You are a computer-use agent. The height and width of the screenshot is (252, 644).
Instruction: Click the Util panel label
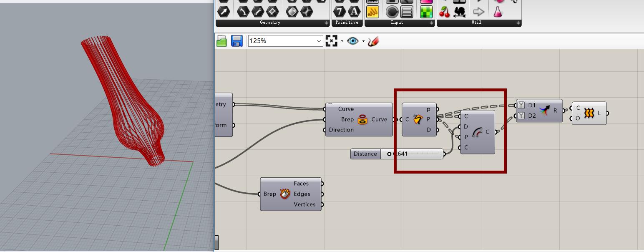click(476, 23)
